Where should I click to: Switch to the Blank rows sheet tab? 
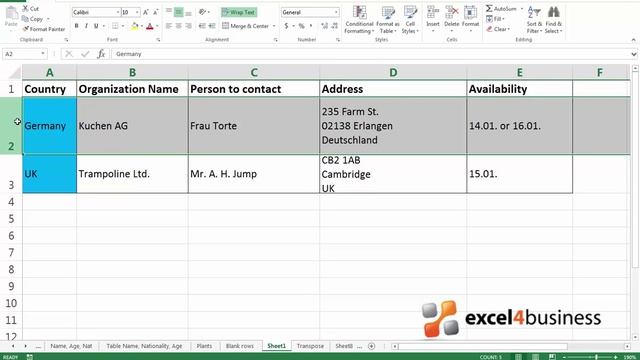[240, 346]
